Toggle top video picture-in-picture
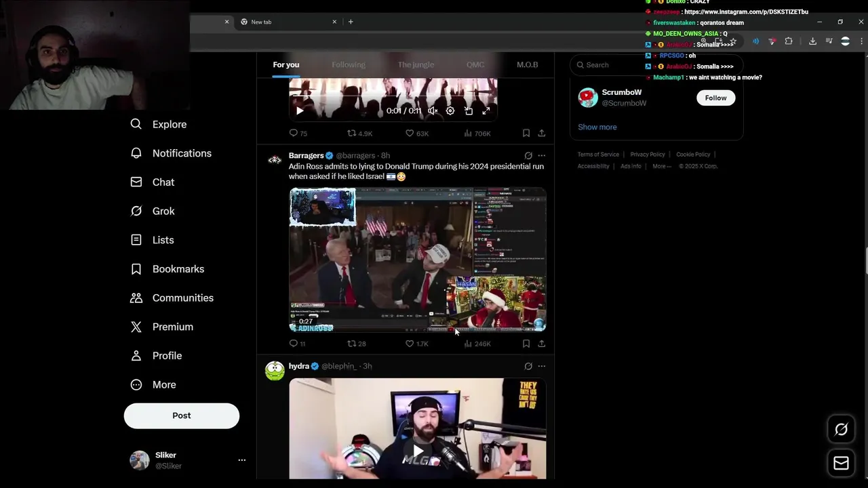The height and width of the screenshot is (488, 868). (x=468, y=110)
